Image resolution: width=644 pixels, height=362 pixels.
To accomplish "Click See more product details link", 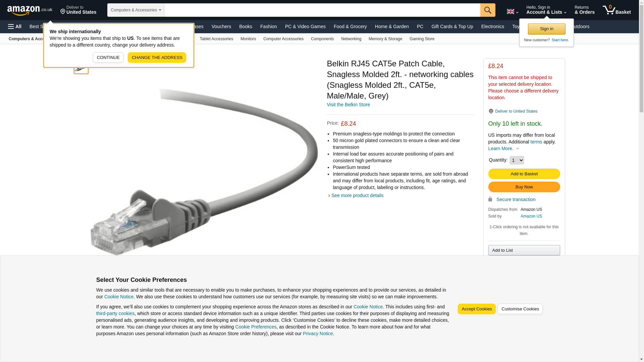I will coord(357,195).
